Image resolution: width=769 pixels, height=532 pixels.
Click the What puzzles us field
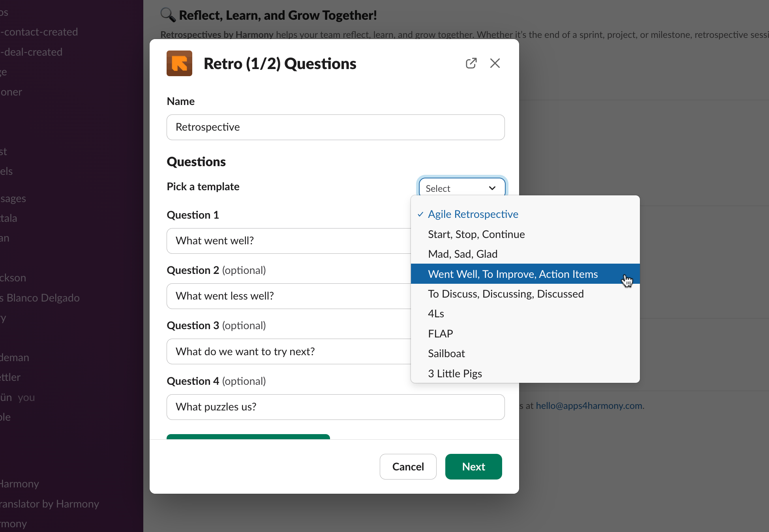tap(335, 407)
